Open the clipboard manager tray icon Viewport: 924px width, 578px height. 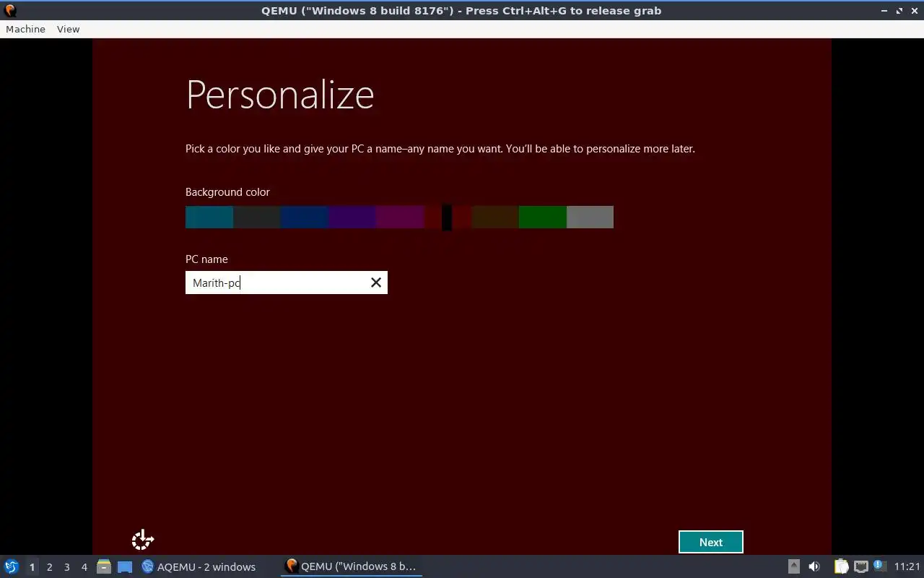(841, 566)
